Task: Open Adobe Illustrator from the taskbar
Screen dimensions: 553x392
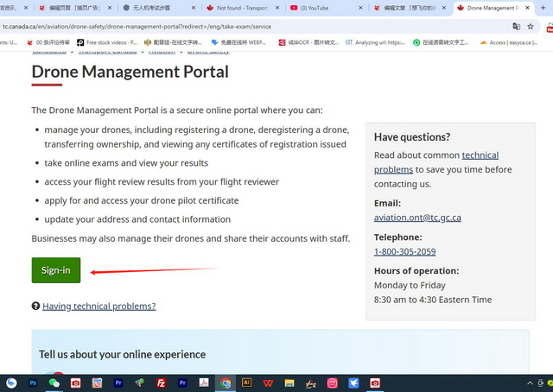Action: point(246,383)
